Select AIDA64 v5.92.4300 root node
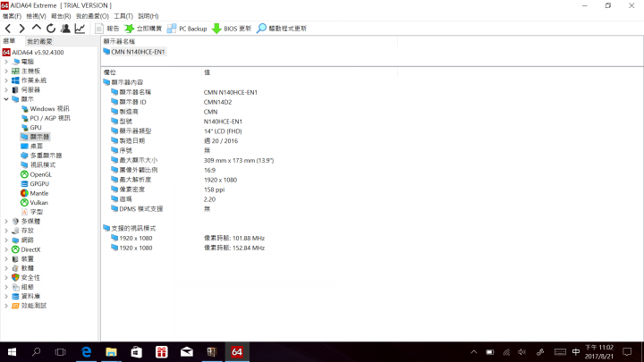 (38, 52)
